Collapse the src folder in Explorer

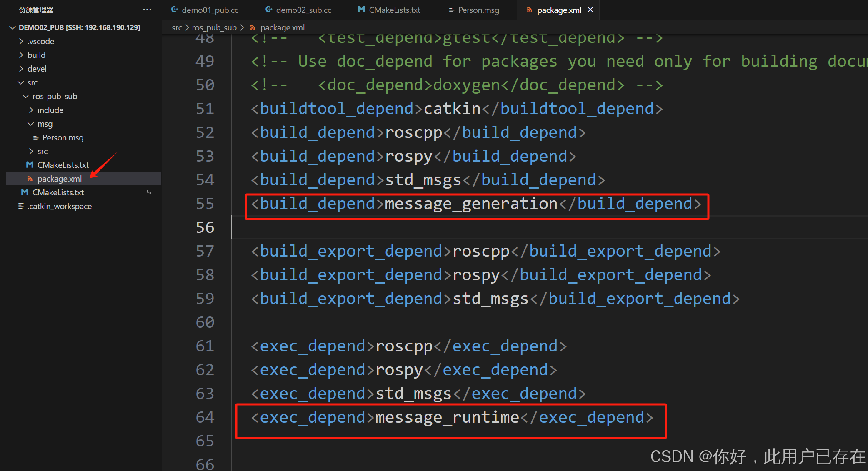21,82
